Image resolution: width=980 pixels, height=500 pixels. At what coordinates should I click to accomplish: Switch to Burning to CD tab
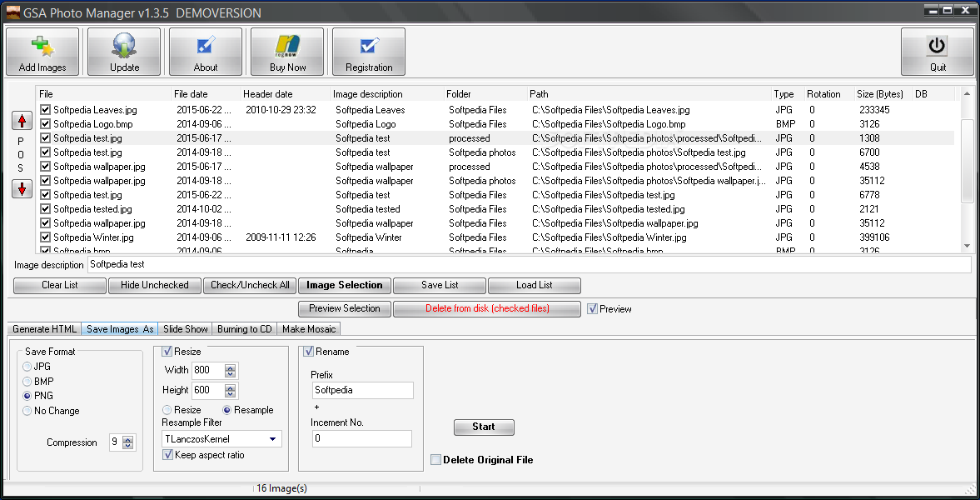point(244,328)
